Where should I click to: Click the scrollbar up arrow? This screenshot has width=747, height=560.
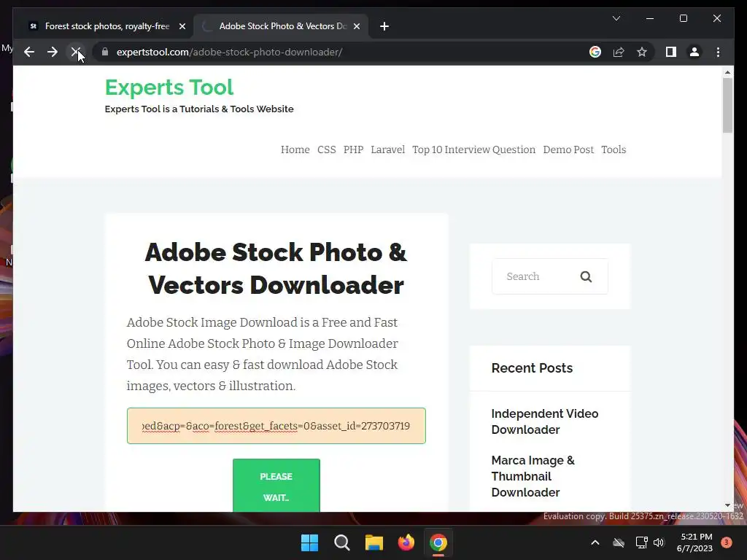pos(727,72)
